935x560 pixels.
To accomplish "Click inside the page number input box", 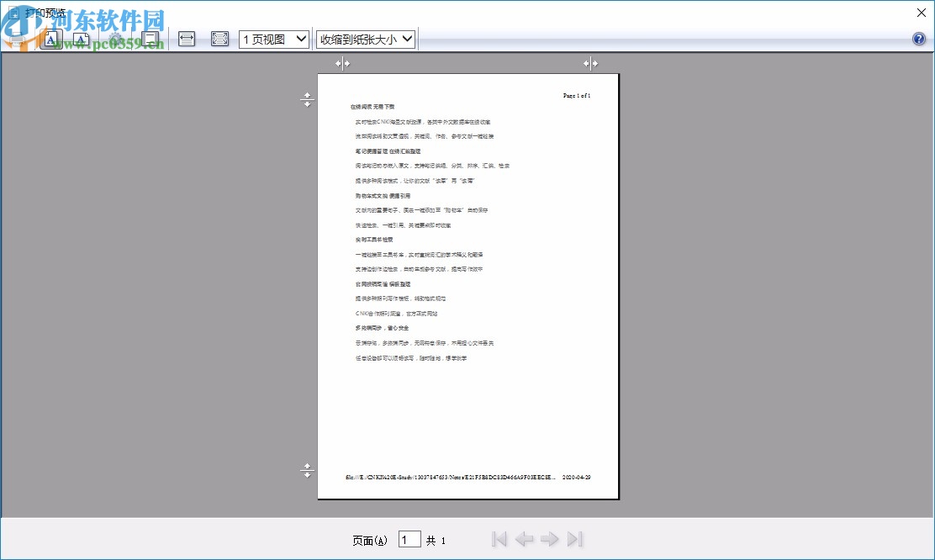I will pos(409,539).
